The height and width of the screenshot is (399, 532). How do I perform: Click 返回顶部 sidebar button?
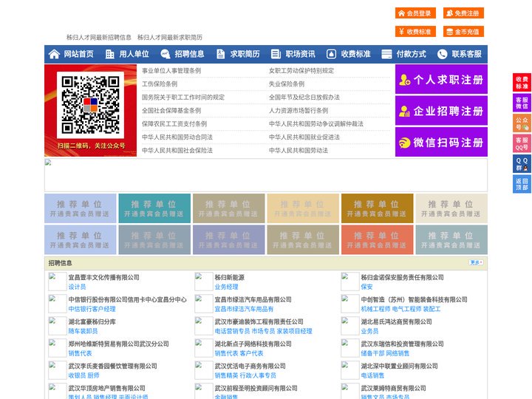tap(522, 184)
